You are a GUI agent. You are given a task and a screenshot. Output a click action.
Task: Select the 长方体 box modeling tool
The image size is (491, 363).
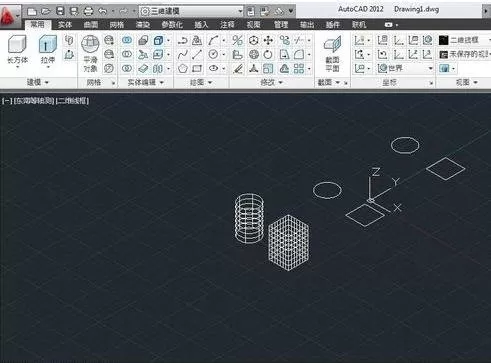coord(17,49)
